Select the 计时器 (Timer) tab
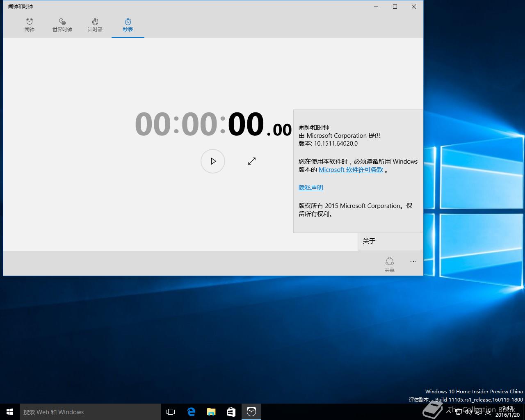 click(95, 25)
